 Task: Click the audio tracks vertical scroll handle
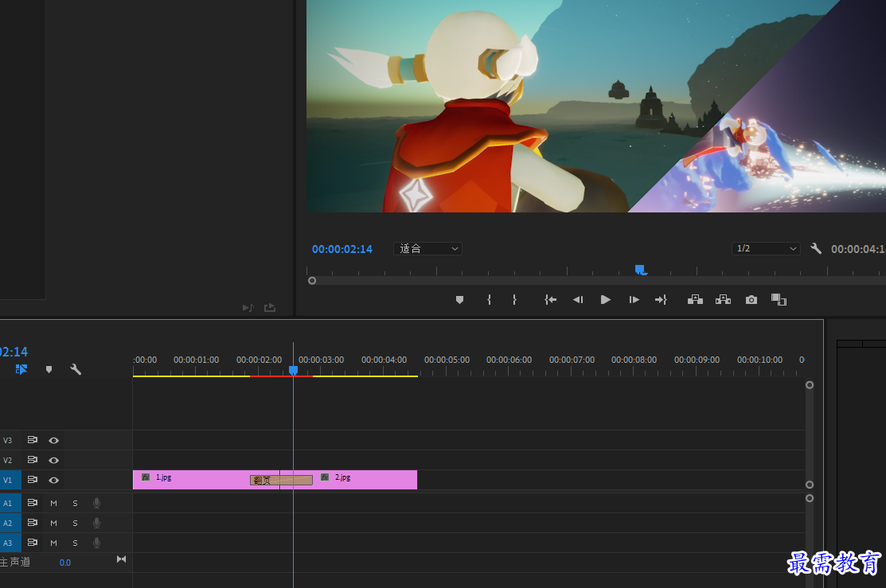tap(810, 498)
